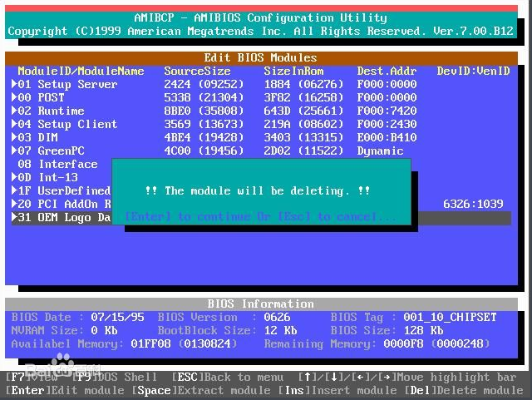Click BIOS Version value 0626

277,317
